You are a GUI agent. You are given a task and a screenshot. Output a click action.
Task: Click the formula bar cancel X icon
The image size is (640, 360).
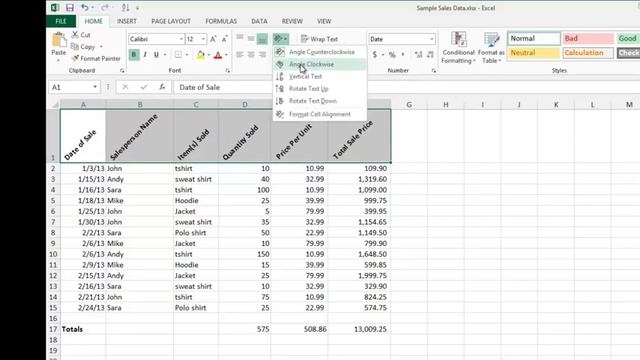(125, 87)
